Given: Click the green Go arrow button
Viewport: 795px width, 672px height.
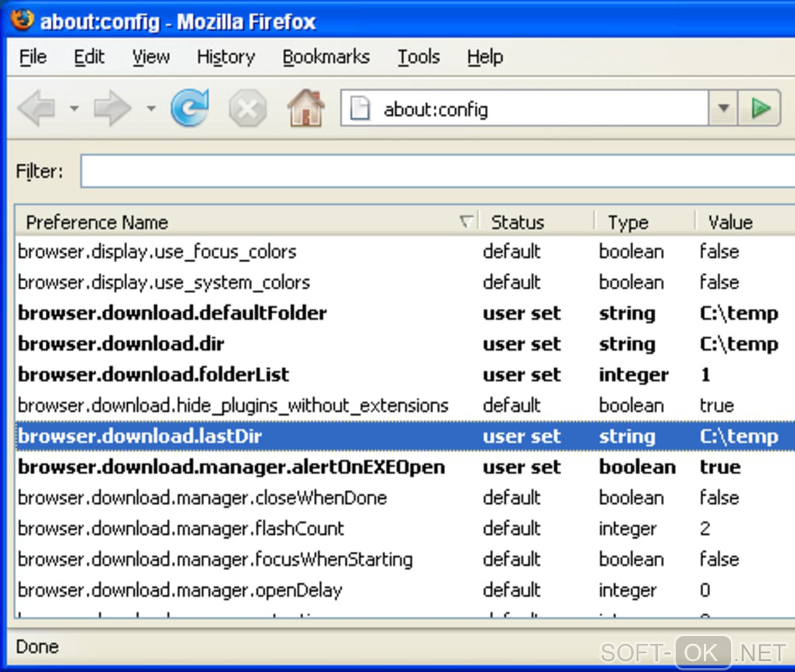Looking at the screenshot, I should 759,108.
